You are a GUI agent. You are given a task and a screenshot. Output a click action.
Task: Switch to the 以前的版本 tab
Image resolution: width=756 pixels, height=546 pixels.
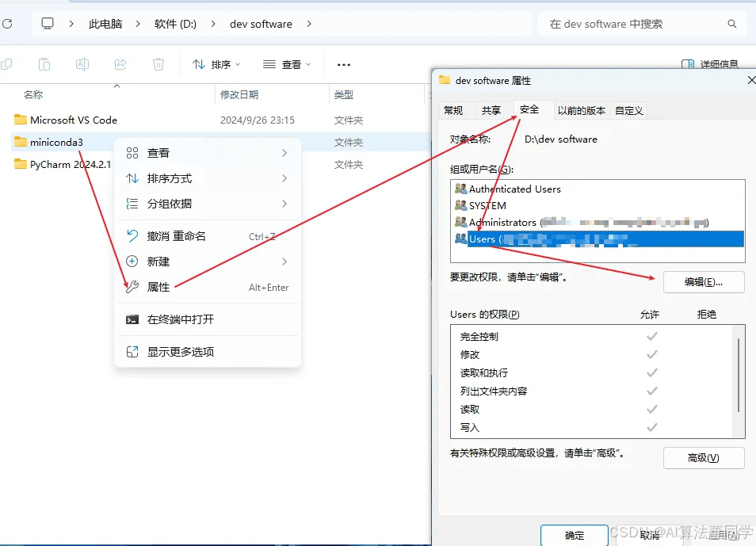pos(581,110)
